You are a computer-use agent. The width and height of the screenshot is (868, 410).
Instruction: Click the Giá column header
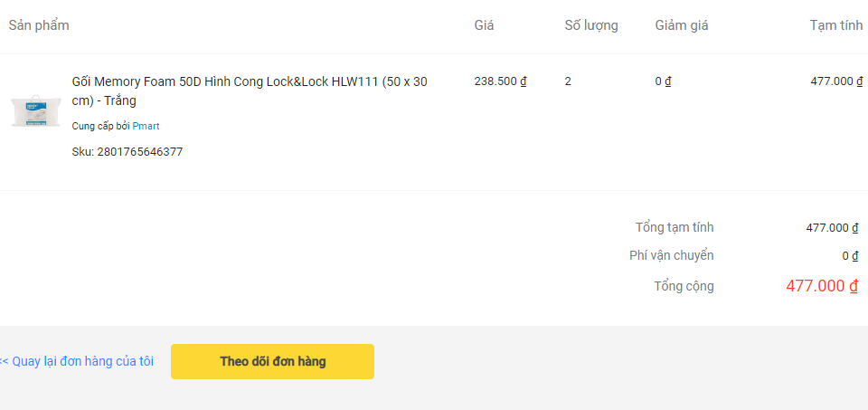(x=484, y=25)
